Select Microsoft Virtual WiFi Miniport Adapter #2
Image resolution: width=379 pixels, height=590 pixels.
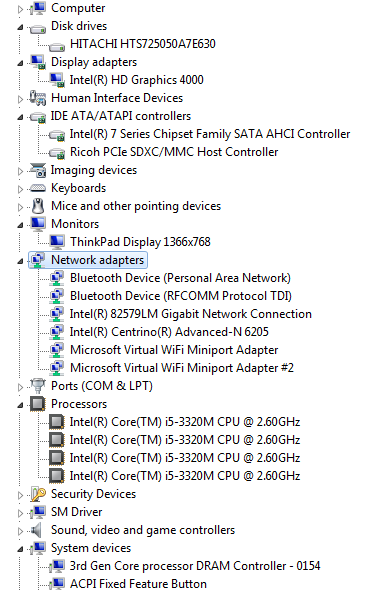182,368
